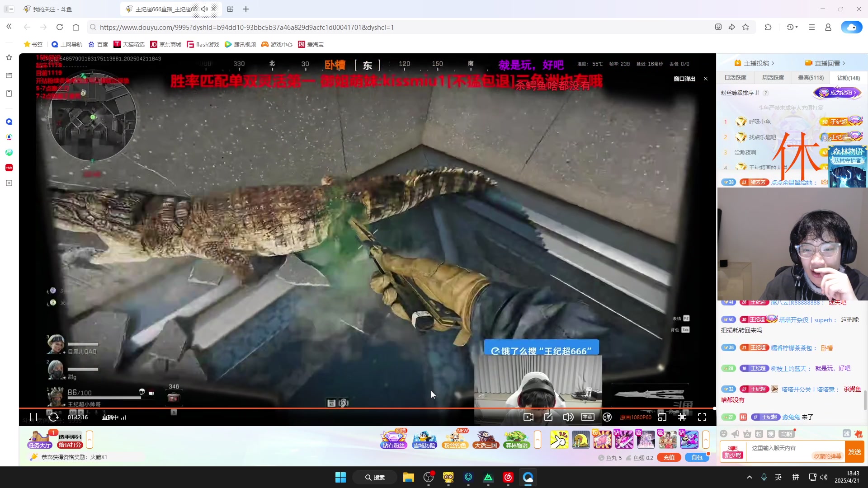Switch to the 我的关注 - 斗鱼 browser tab
The width and height of the screenshot is (868, 488).
(52, 9)
